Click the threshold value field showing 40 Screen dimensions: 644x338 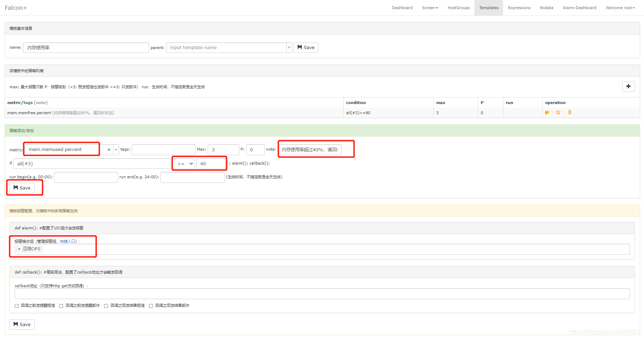(211, 164)
